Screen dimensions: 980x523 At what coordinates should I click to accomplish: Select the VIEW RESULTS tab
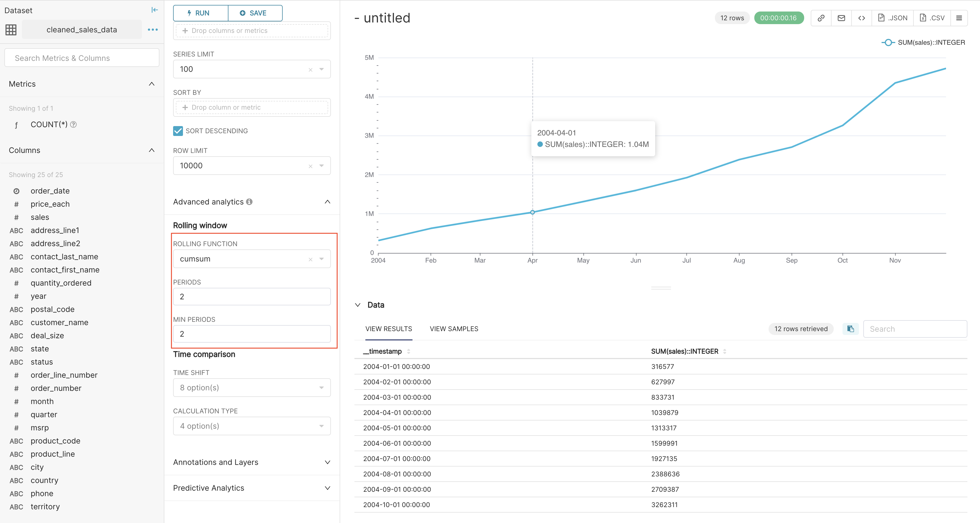[388, 329]
